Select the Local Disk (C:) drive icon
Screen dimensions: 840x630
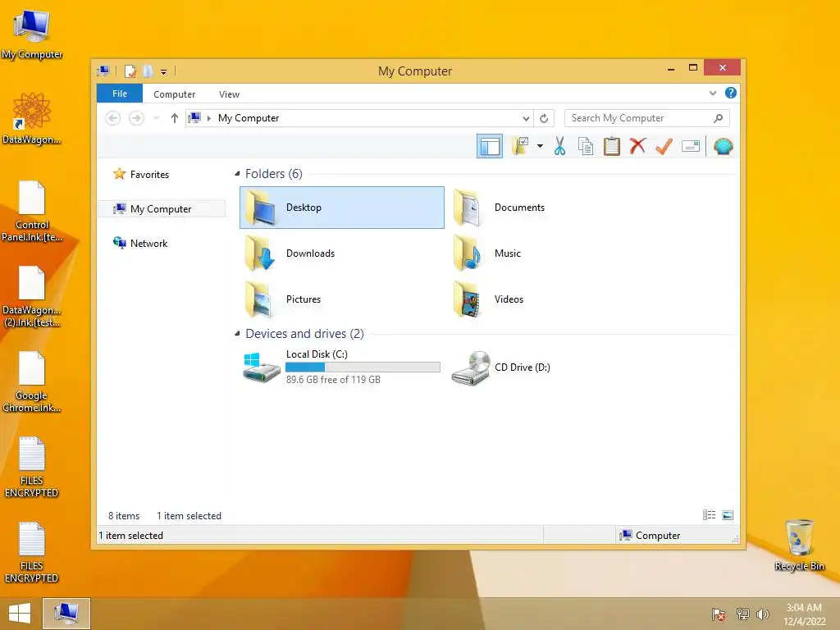click(261, 367)
